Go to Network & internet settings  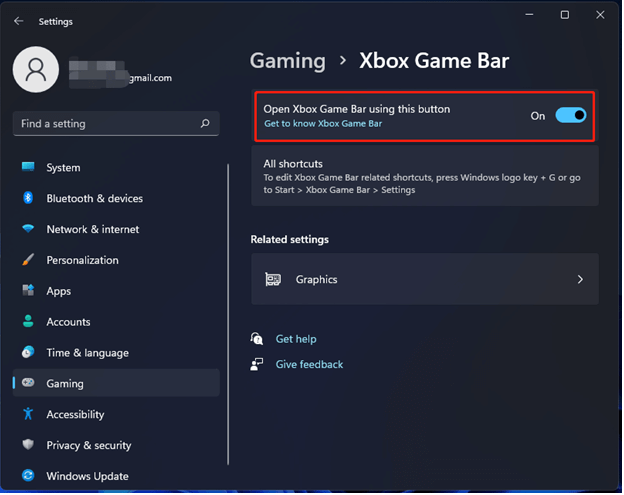click(x=116, y=229)
